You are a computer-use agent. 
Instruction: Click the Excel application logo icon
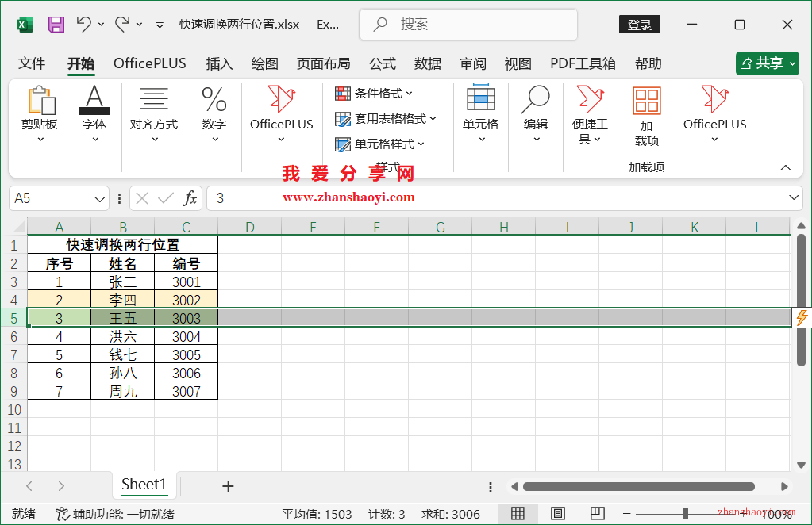(25, 25)
